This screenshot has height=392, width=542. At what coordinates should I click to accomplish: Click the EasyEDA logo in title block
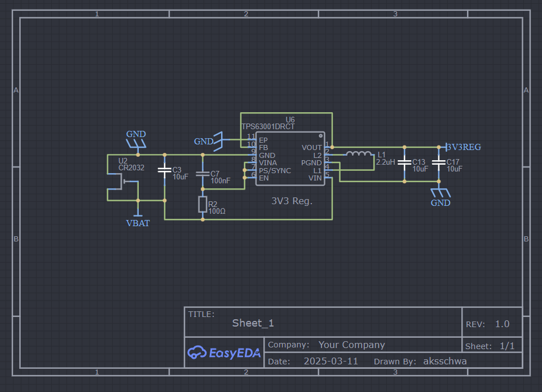click(x=224, y=353)
